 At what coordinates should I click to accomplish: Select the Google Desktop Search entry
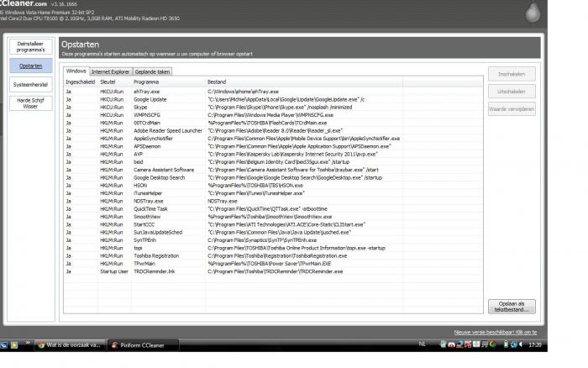tap(273, 178)
